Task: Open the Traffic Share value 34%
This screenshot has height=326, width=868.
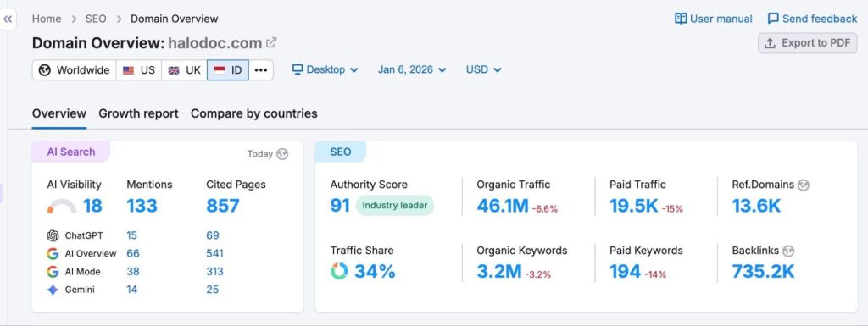Action: click(375, 271)
